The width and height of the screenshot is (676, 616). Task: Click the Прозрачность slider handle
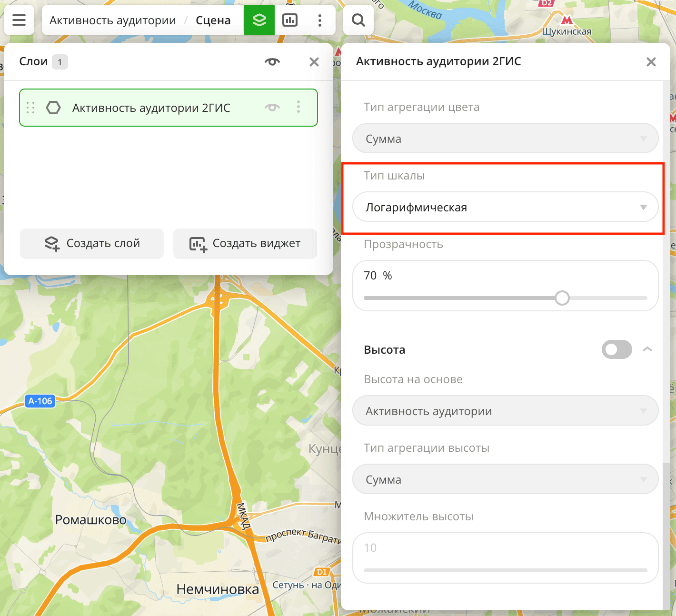[x=562, y=298]
